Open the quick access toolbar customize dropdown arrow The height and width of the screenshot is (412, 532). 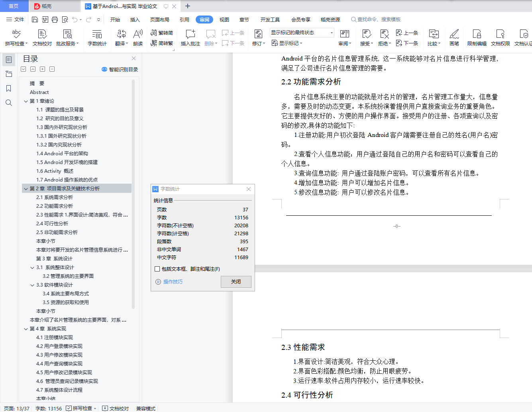tap(98, 20)
